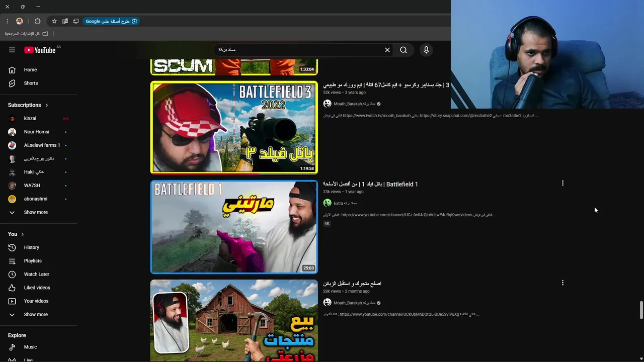Run search with the magnifier button
This screenshot has width=644, height=362.
(x=404, y=50)
